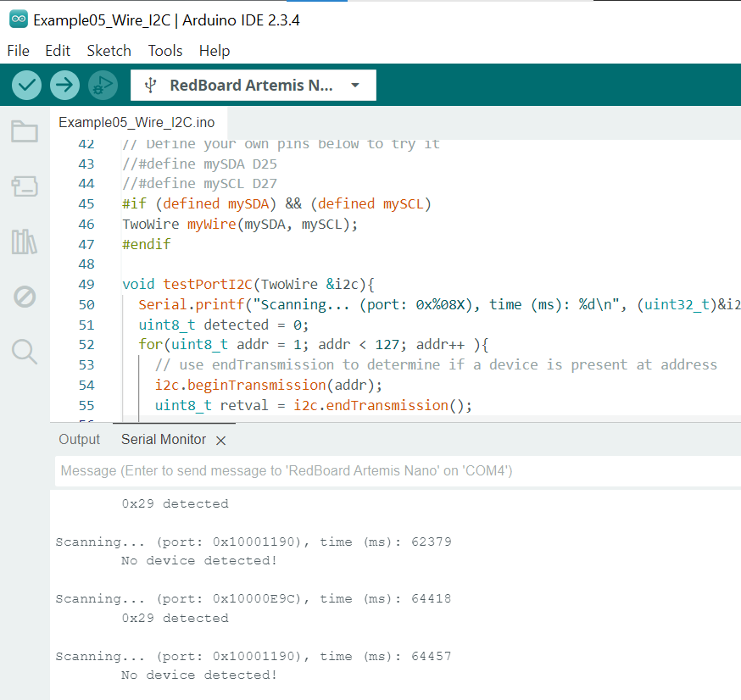Close the Serial Monitor tab
Screen dimensions: 741x700
[220, 441]
